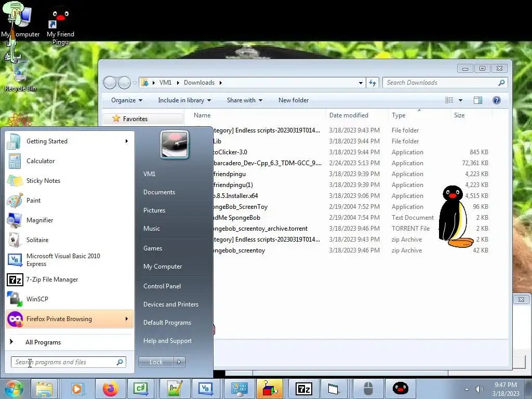Open VM1 user folder from Start menu
The image size is (532, 399).
[x=149, y=174]
